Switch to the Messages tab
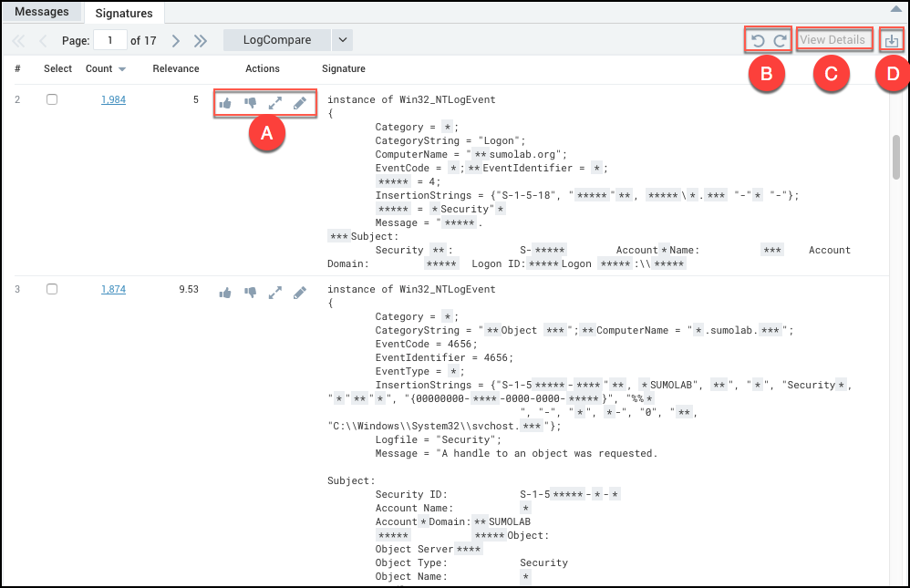This screenshot has height=588, width=910. coord(43,12)
